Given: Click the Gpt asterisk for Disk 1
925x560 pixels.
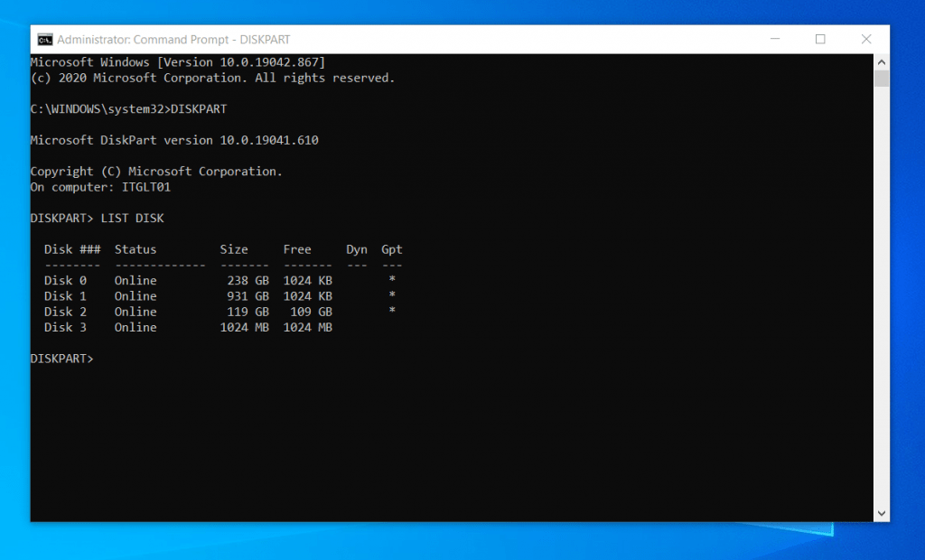Looking at the screenshot, I should pyautogui.click(x=392, y=294).
